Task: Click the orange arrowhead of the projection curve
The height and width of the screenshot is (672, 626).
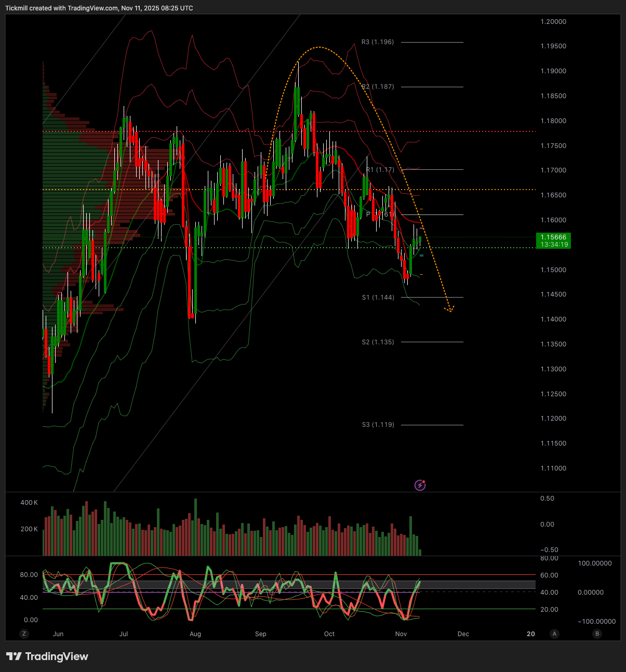Action: coord(450,310)
